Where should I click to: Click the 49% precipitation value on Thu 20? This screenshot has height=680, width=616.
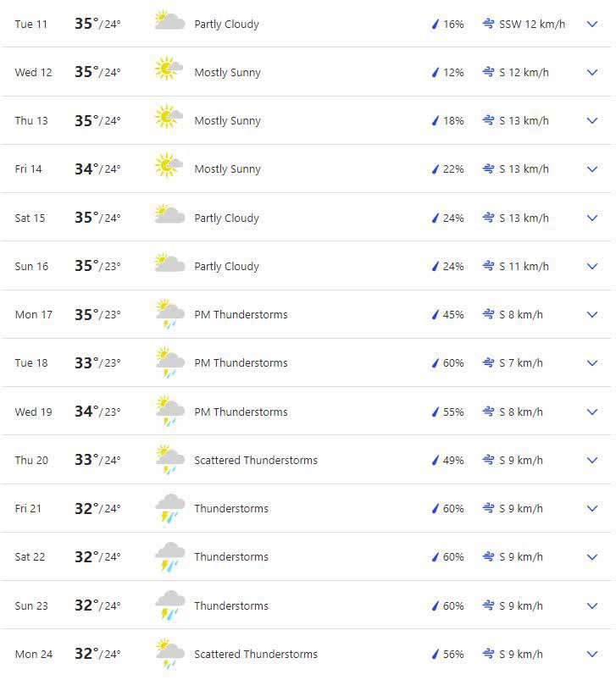pos(453,460)
